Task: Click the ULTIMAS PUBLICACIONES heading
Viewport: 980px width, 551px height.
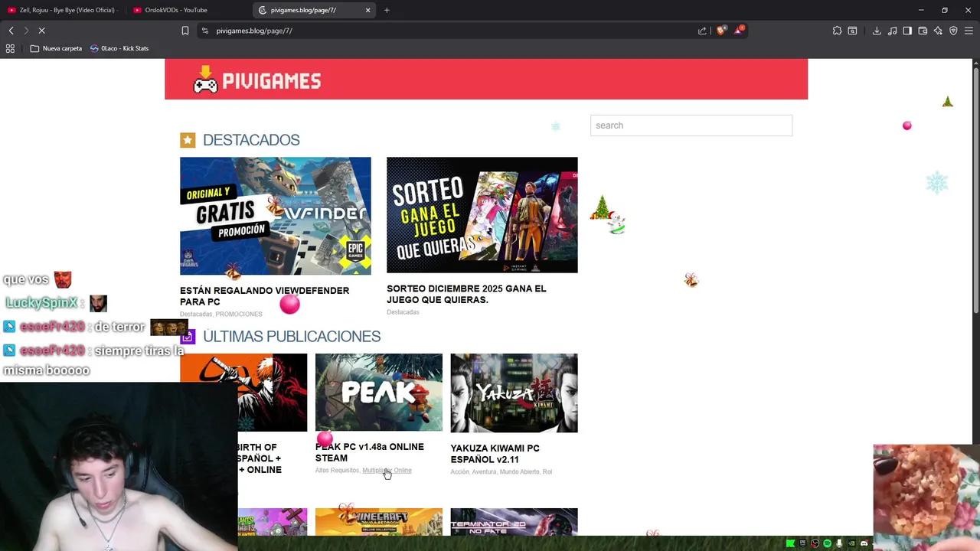Action: point(292,337)
